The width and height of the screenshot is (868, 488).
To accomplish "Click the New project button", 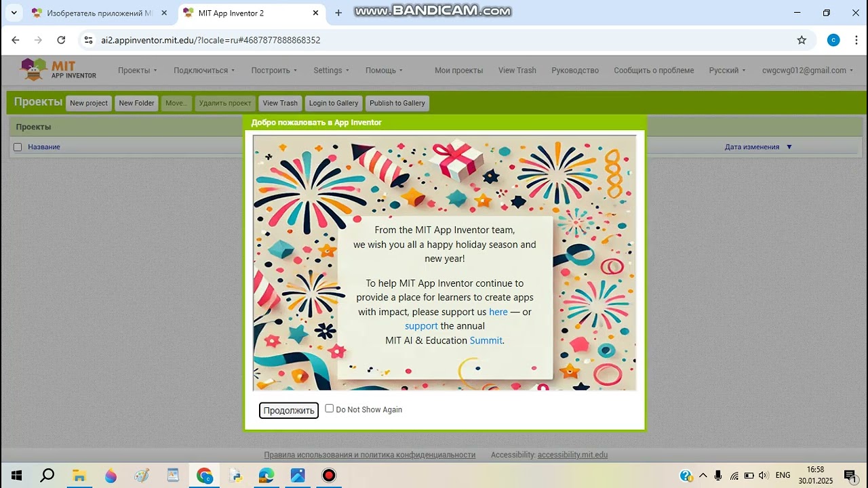I will [x=89, y=103].
